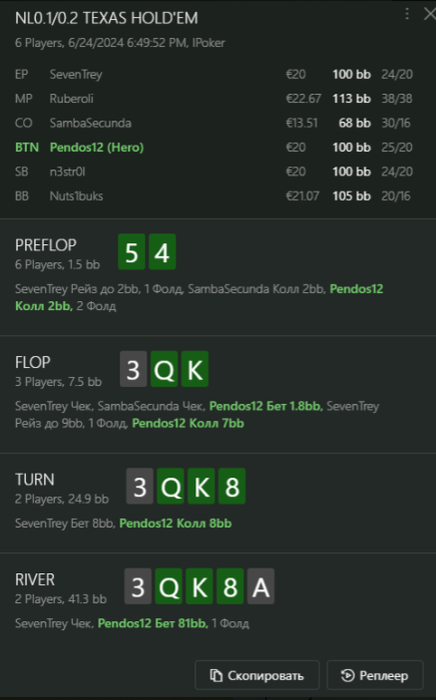Open the Реплеер replayer button

(375, 675)
